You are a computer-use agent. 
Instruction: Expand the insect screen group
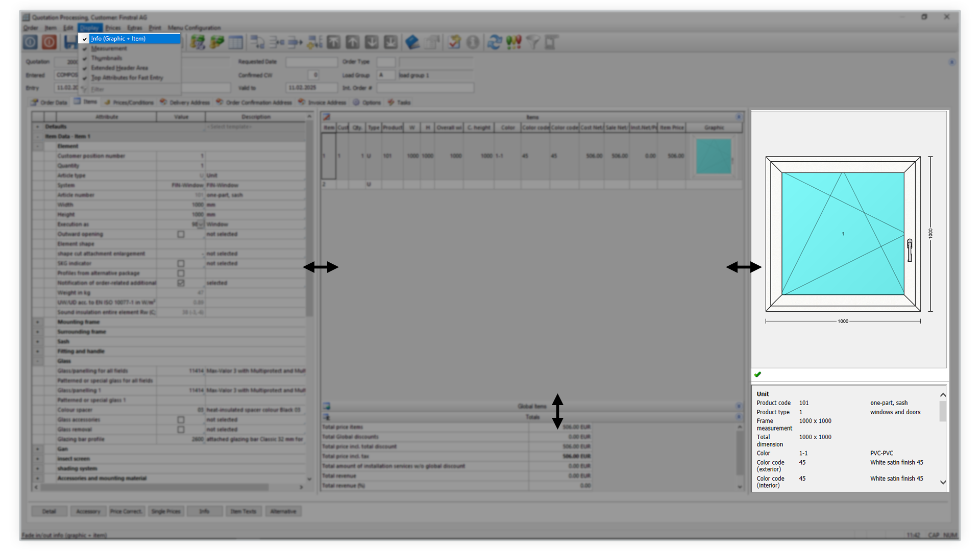point(37,459)
